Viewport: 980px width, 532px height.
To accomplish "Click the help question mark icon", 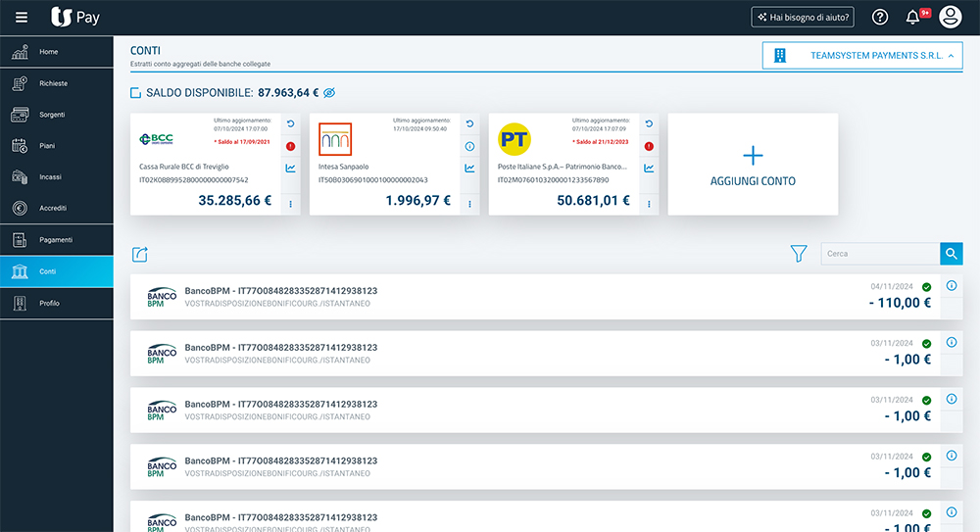I will [880, 17].
